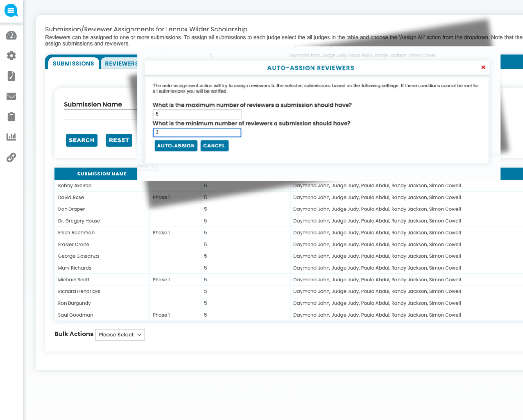Select the Bobby Axelrod submission row

point(75,185)
